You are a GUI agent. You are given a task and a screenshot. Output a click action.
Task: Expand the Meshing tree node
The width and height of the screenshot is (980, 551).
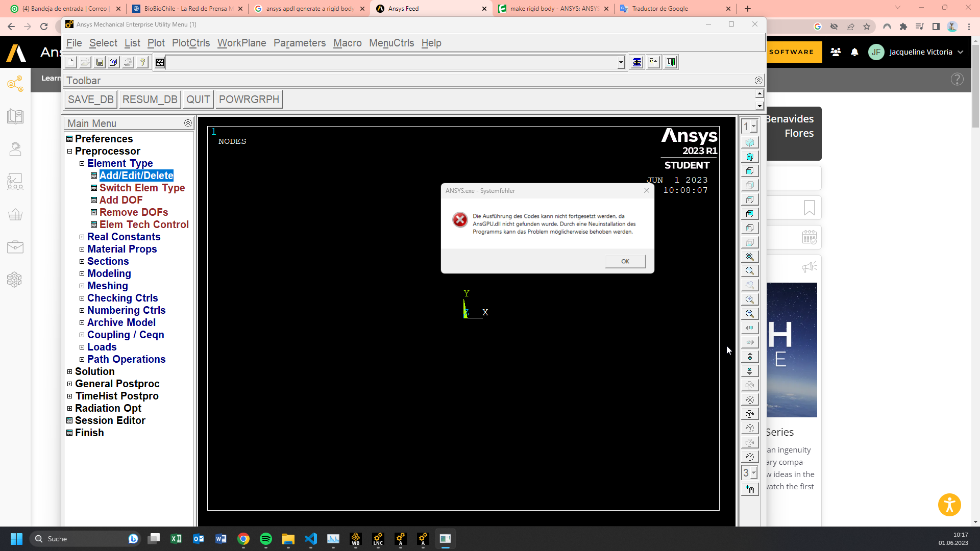[82, 286]
